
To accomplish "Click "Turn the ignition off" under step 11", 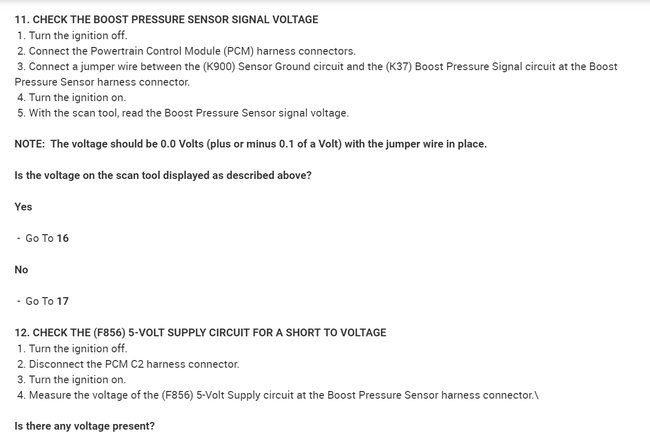I will tap(72, 35).
